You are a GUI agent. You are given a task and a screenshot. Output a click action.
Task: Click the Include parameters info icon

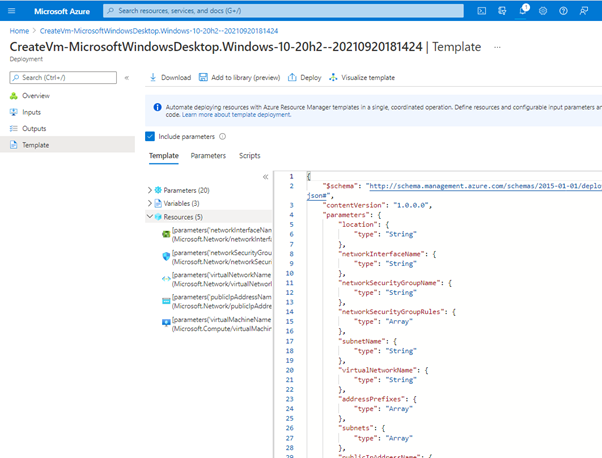pyautogui.click(x=222, y=136)
